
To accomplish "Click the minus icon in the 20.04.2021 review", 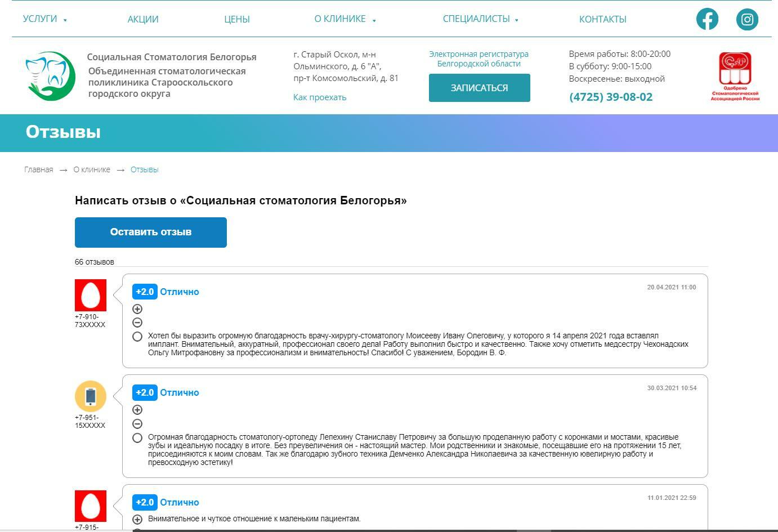I will pyautogui.click(x=137, y=323).
